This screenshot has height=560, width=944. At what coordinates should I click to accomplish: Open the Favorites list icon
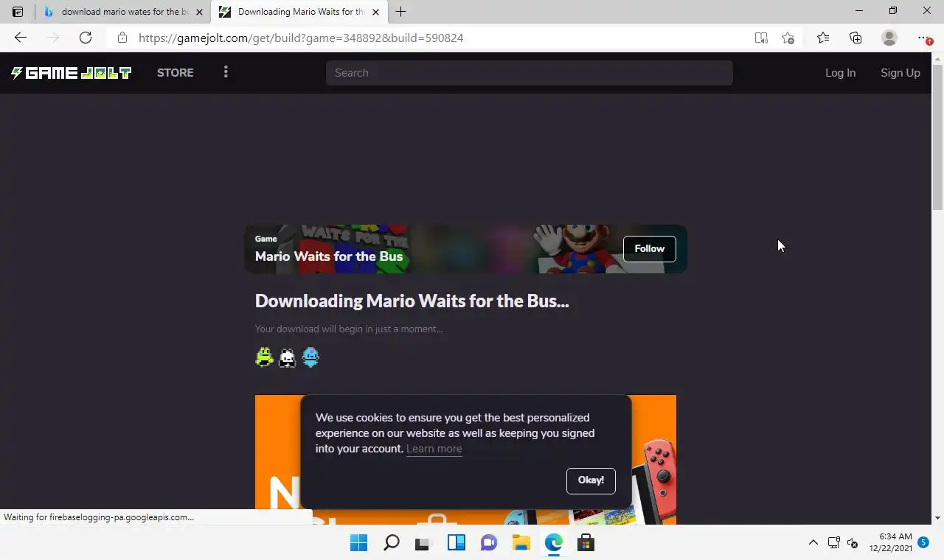[x=823, y=38]
